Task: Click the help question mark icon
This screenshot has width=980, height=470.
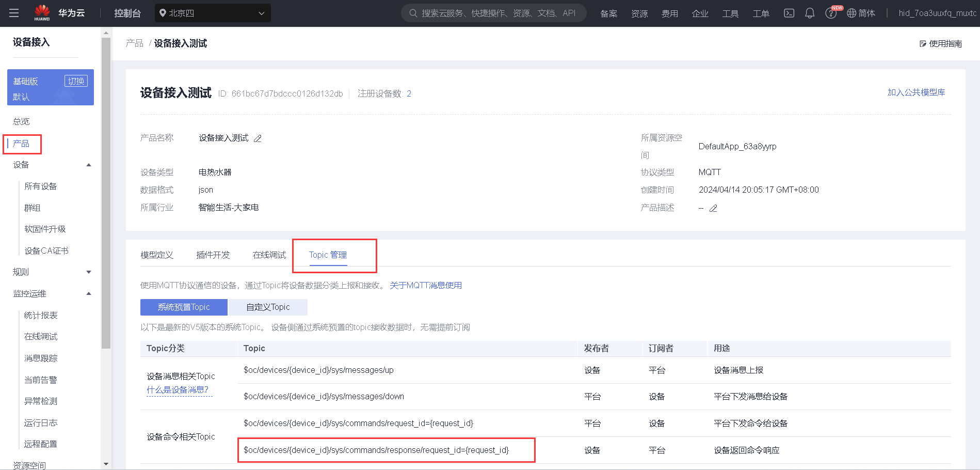Action: [830, 13]
